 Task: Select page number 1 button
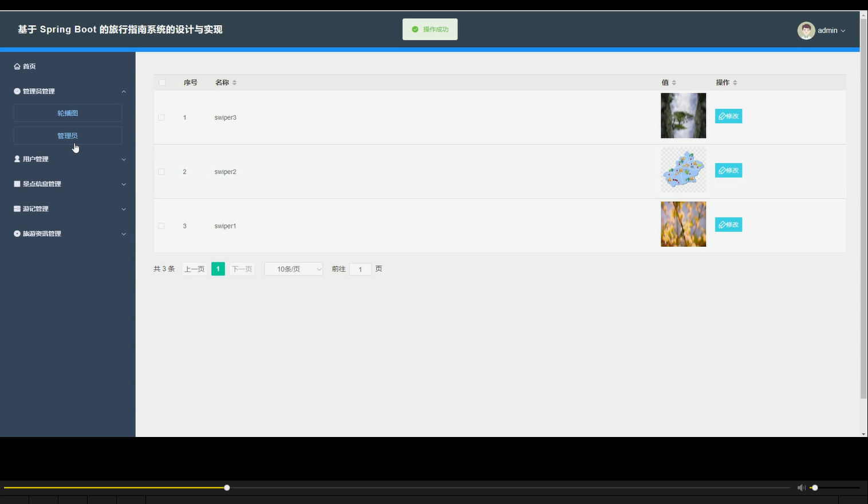pyautogui.click(x=218, y=269)
